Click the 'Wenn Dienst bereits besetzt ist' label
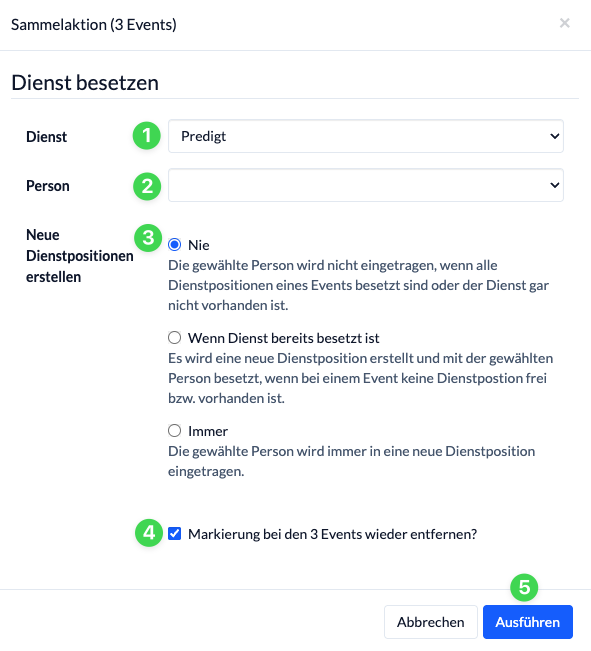The image size is (591, 651). coord(284,338)
